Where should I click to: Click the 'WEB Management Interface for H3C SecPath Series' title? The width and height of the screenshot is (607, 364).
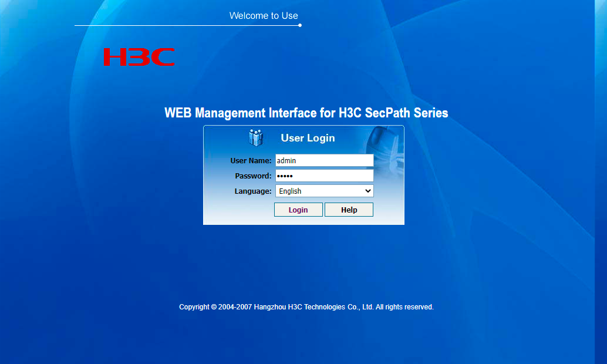tap(306, 113)
